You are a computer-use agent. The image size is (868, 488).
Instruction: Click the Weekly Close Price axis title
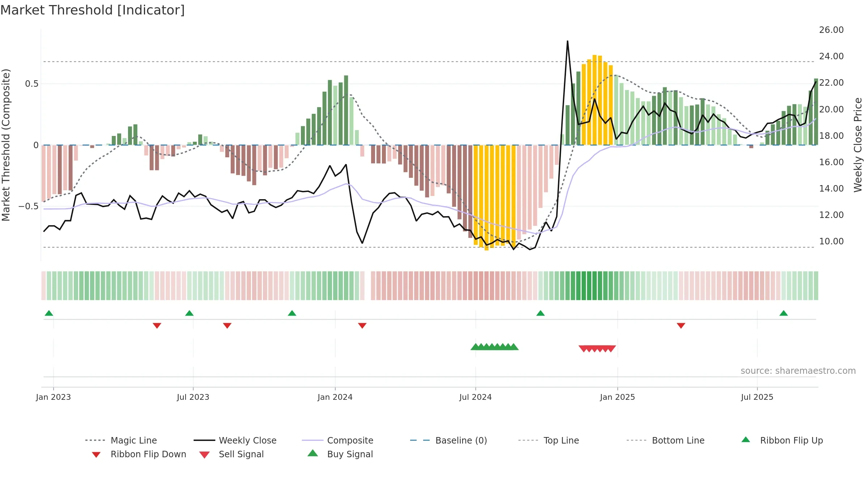pyautogui.click(x=858, y=145)
